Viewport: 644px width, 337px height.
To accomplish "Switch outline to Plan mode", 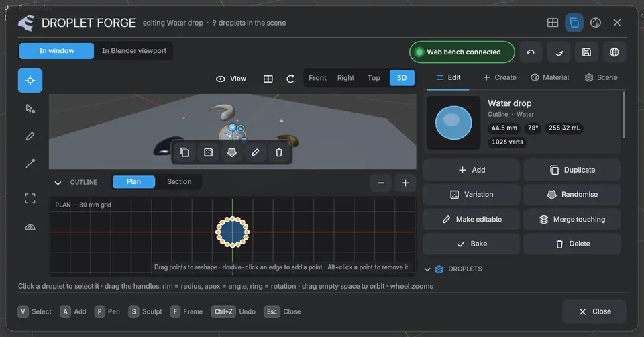I will [x=134, y=182].
